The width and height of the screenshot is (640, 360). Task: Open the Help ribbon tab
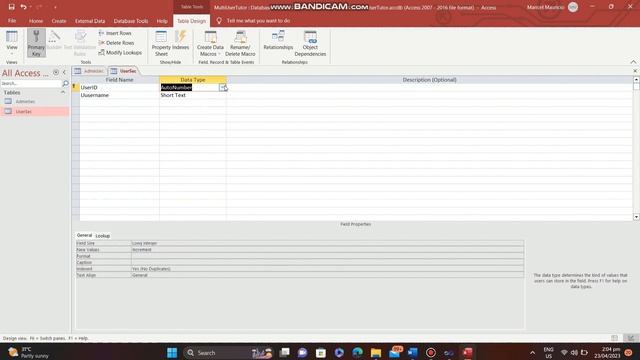tap(162, 21)
